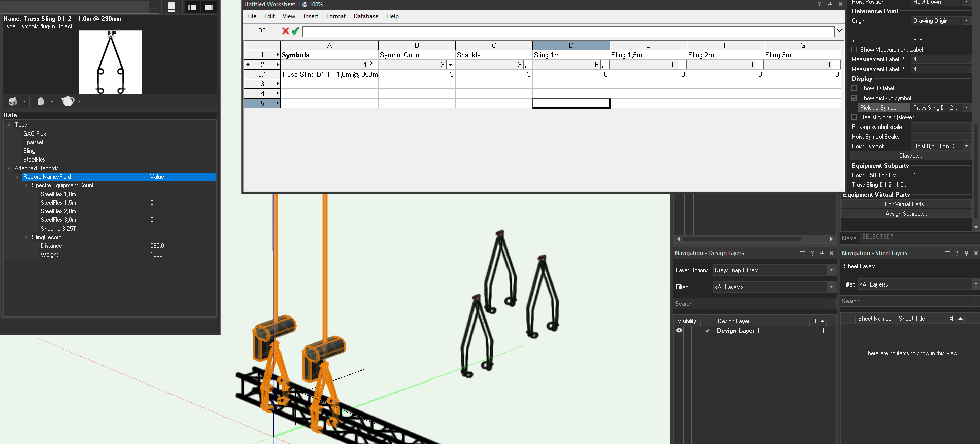The image size is (980, 444).
Task: Open the worksheet Format menu
Action: [335, 16]
